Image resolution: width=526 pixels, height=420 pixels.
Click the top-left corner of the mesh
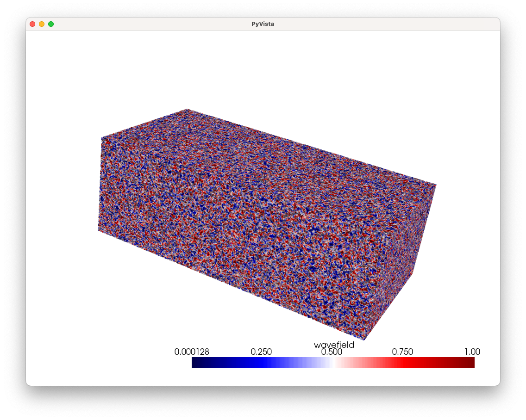pyautogui.click(x=102, y=136)
